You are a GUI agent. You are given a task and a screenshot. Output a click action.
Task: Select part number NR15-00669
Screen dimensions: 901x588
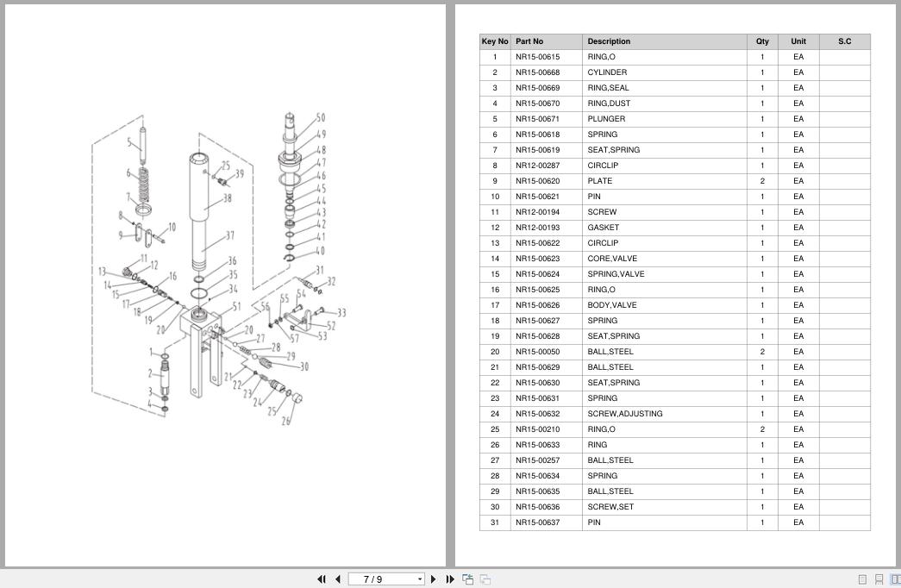[x=537, y=88]
